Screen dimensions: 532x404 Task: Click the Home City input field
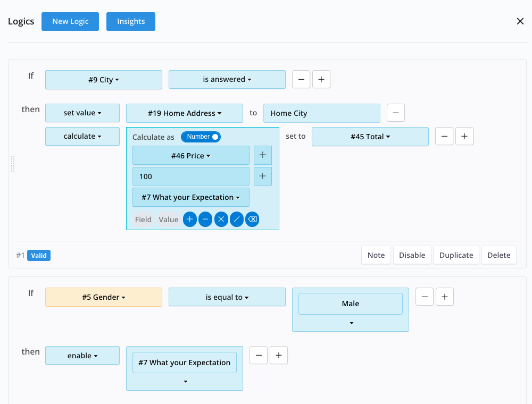pyautogui.click(x=321, y=113)
